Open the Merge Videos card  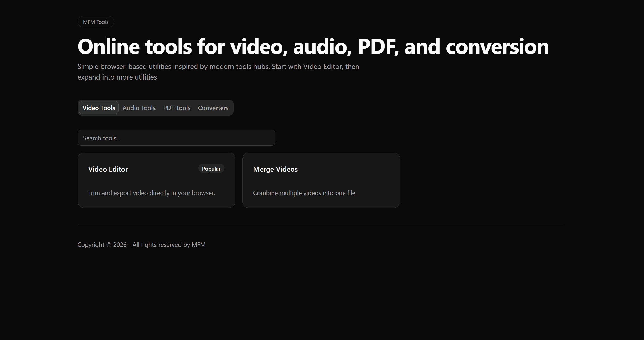(321, 180)
